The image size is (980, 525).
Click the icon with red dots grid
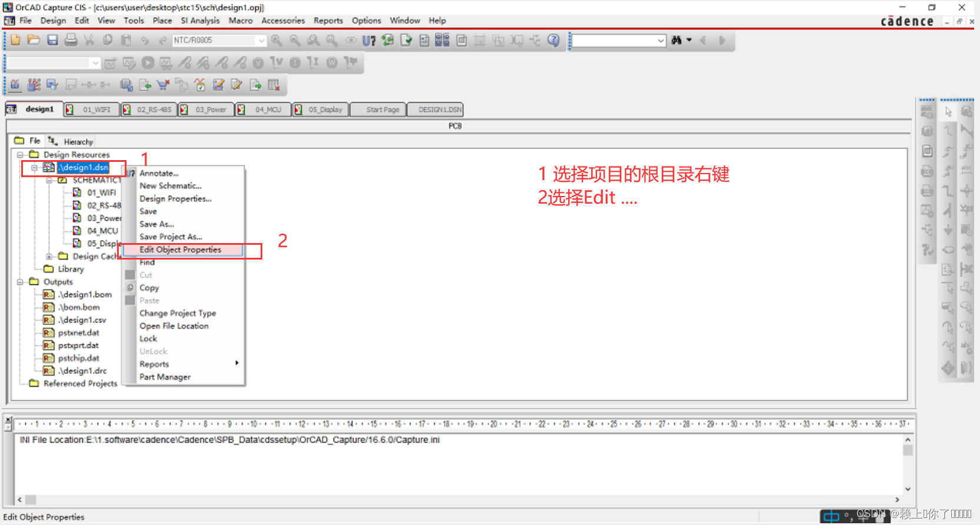coord(34,85)
